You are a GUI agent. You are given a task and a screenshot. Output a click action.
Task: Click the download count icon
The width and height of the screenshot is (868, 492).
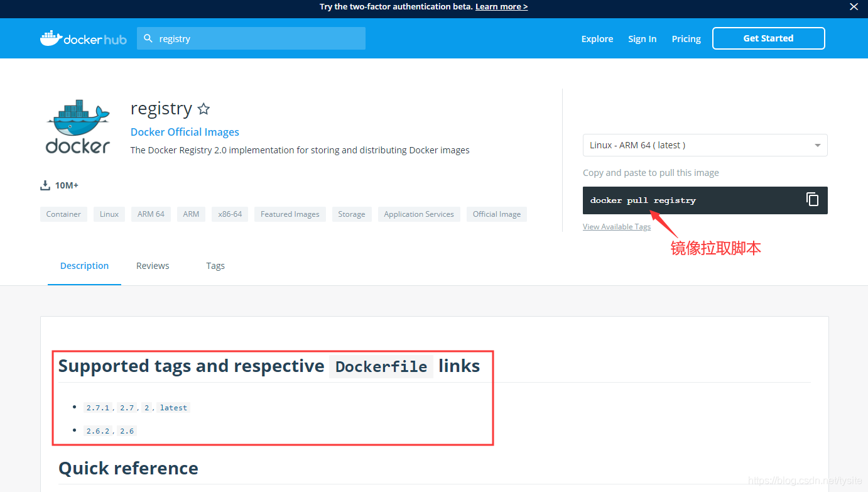coord(45,185)
